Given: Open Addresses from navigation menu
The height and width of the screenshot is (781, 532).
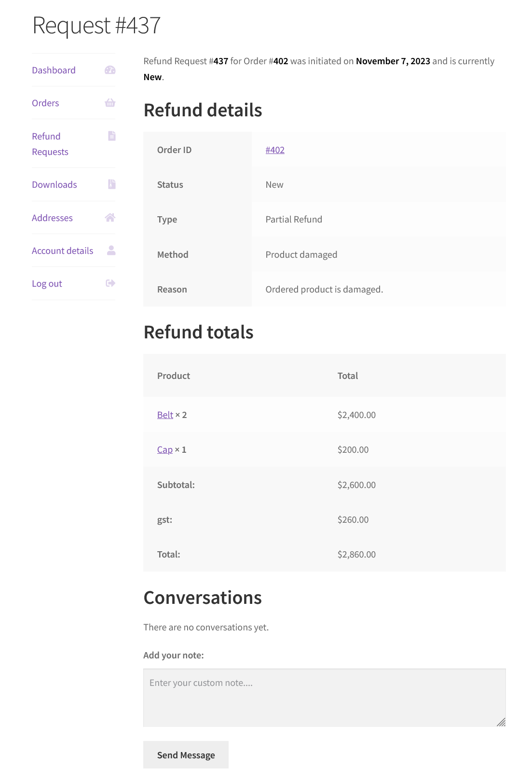Looking at the screenshot, I should (x=53, y=218).
